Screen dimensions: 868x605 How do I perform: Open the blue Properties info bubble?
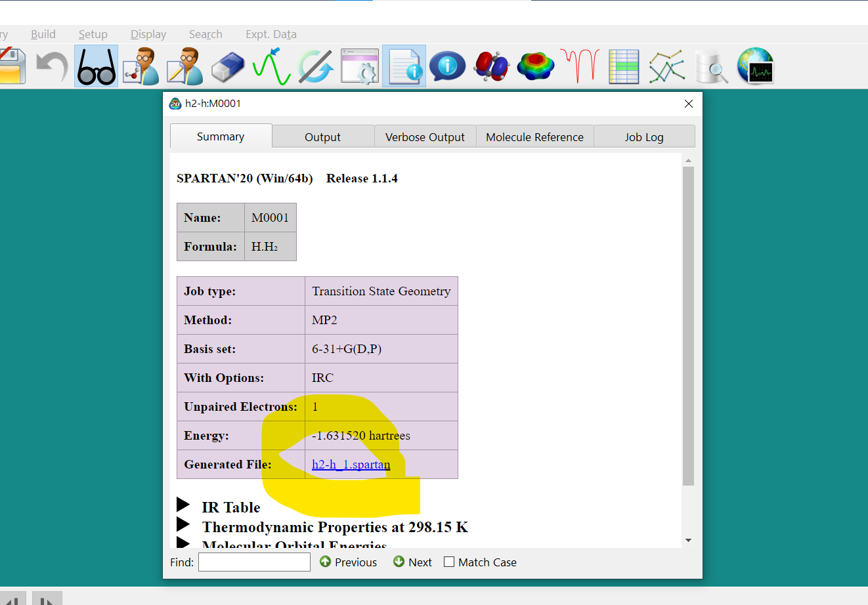[x=448, y=66]
